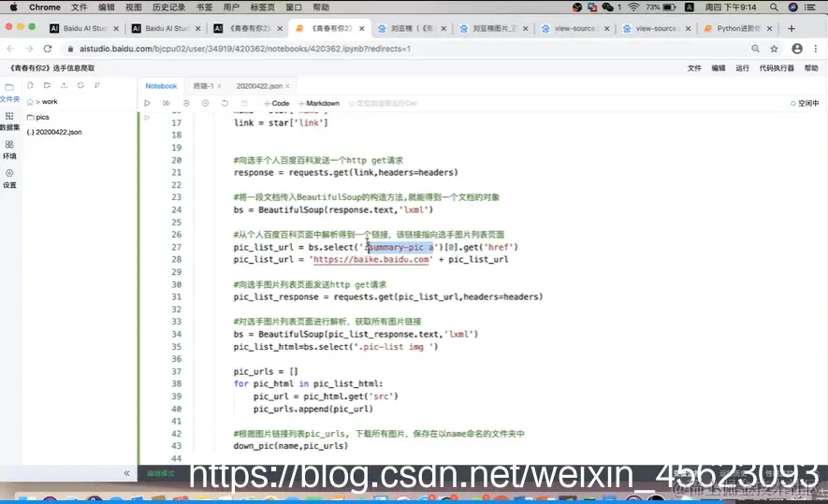Screen dimensions: 828x504
Task: Switch to the 20200422.json editor tab
Action: tap(259, 86)
